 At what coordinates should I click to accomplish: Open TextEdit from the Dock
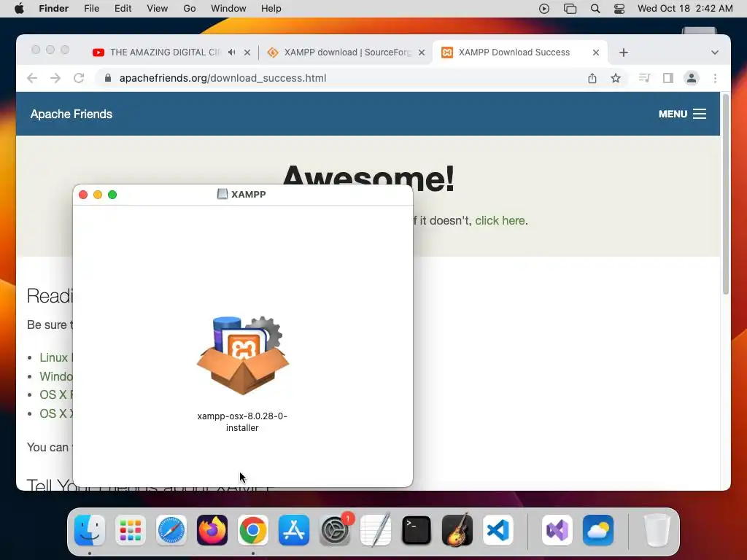tap(376, 530)
